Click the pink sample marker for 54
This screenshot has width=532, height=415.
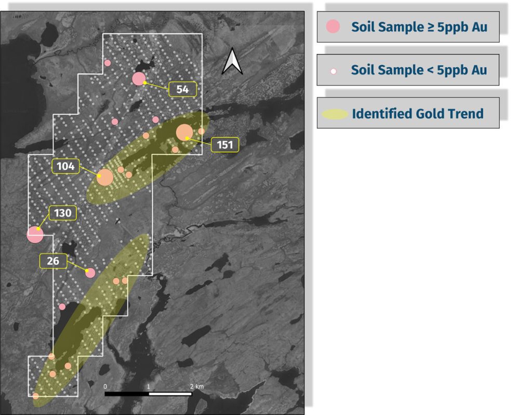pyautogui.click(x=139, y=79)
